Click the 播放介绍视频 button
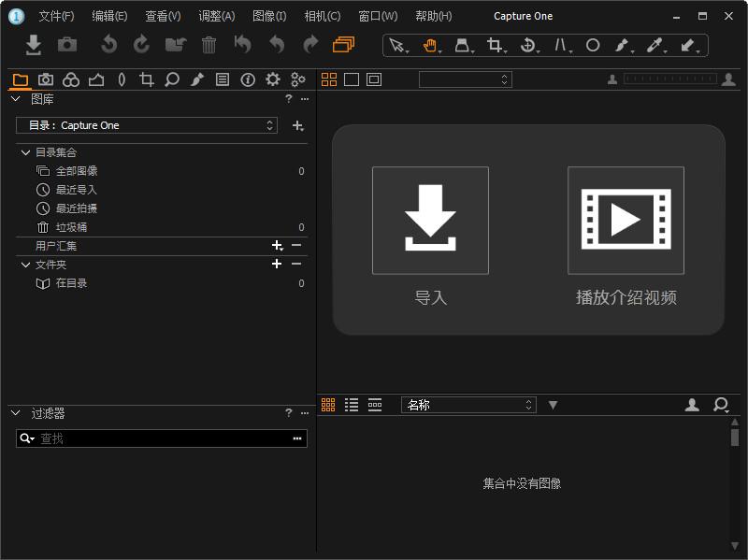The height and width of the screenshot is (560, 748). coord(626,221)
